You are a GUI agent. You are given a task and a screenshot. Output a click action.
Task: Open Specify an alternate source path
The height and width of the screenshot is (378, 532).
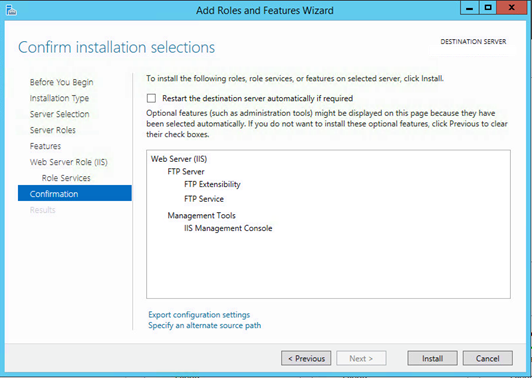coord(205,325)
